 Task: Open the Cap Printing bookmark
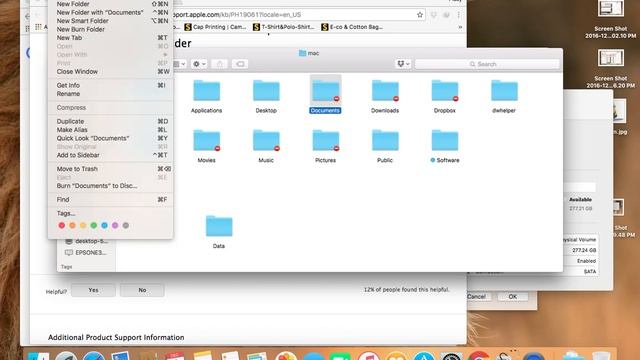(216, 27)
